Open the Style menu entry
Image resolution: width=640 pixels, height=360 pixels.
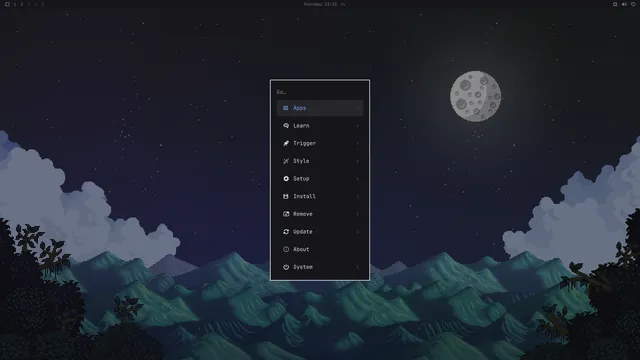[x=320, y=161]
